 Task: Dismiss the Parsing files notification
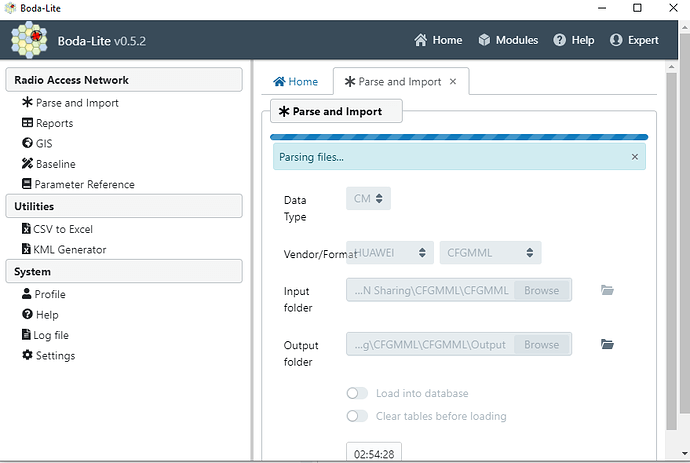(x=635, y=157)
